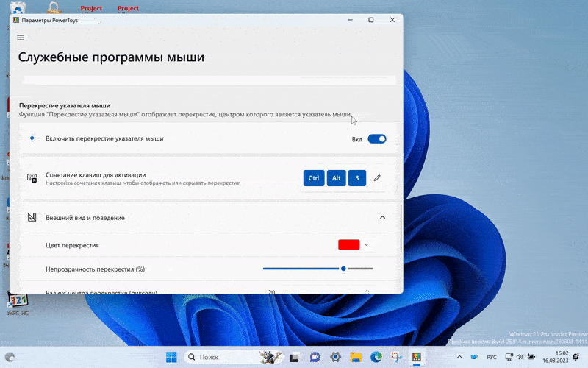Click the appearance and behavior section icon

tap(32, 217)
